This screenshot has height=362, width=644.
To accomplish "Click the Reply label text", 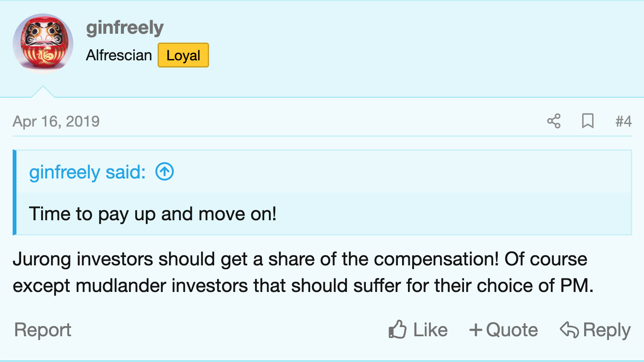I will tap(607, 330).
